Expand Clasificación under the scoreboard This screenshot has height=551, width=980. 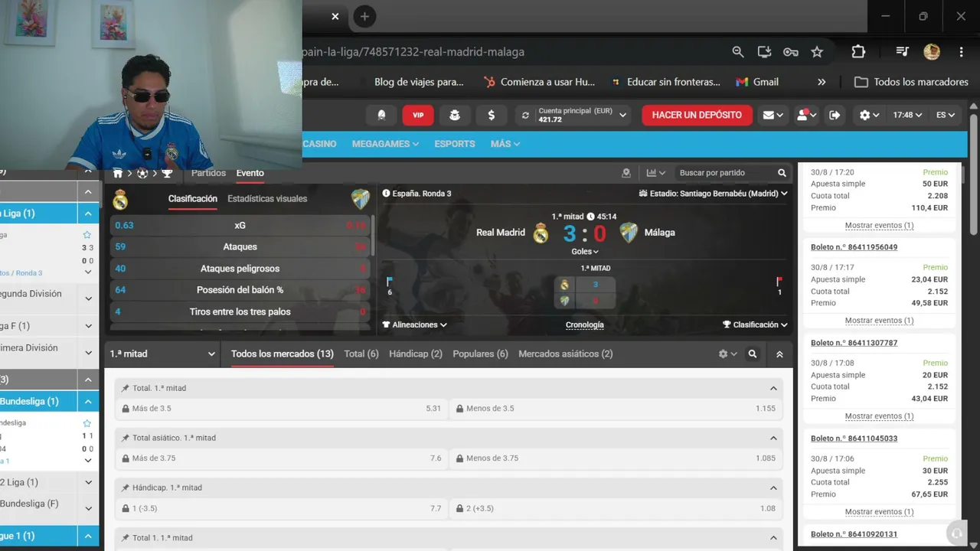755,324
